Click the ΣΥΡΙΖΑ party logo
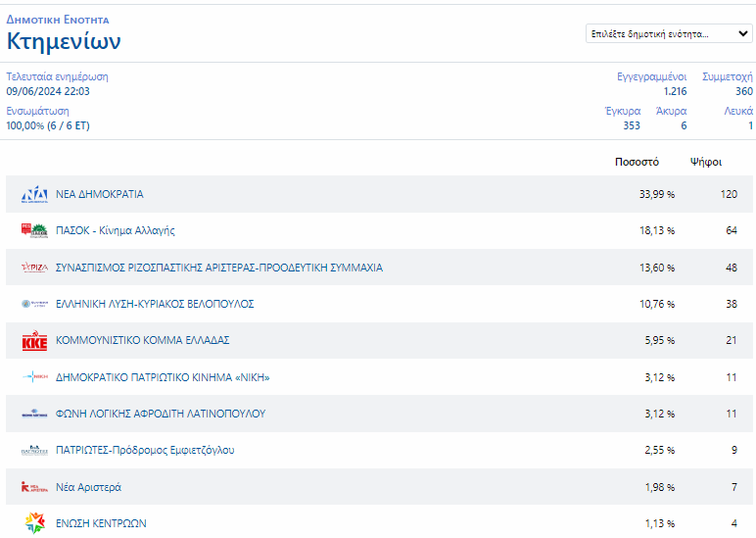 click(x=34, y=268)
